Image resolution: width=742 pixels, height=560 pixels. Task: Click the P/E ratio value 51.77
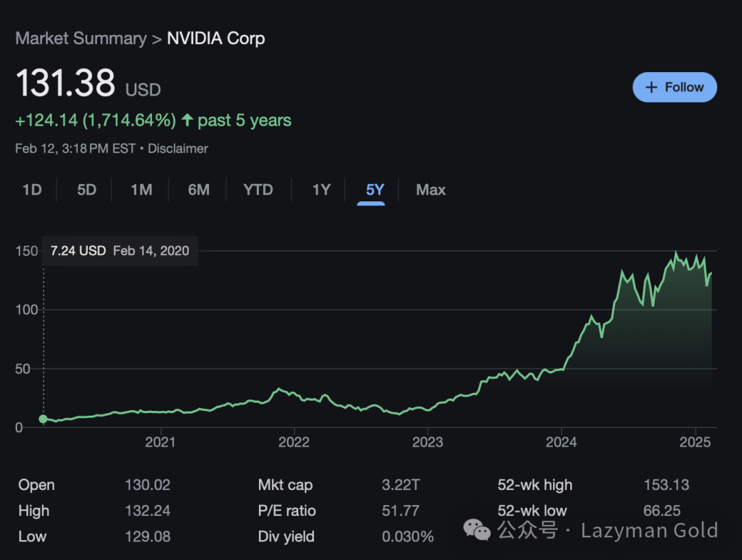point(401,511)
